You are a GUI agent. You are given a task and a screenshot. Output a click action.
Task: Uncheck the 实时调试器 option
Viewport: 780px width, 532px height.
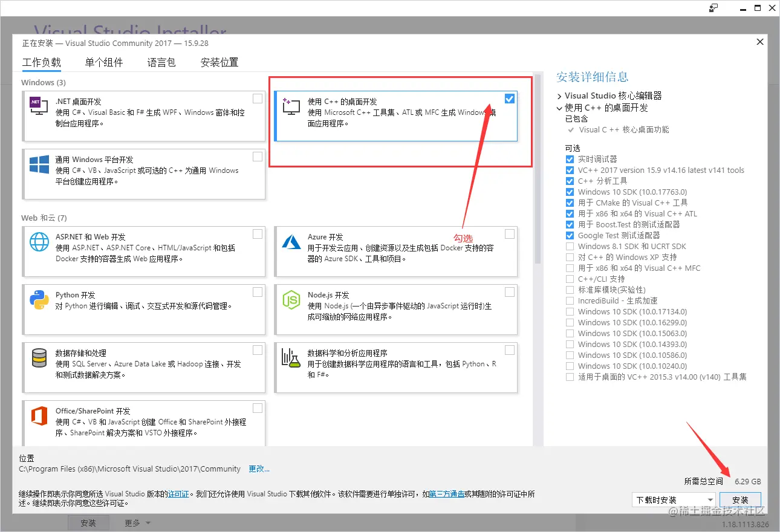click(x=570, y=159)
